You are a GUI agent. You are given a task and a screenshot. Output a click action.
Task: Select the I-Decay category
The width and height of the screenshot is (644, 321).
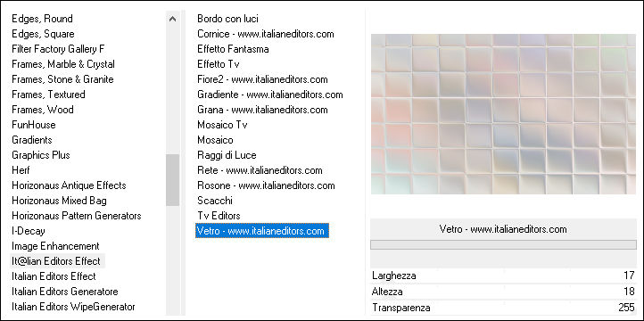[x=29, y=231]
